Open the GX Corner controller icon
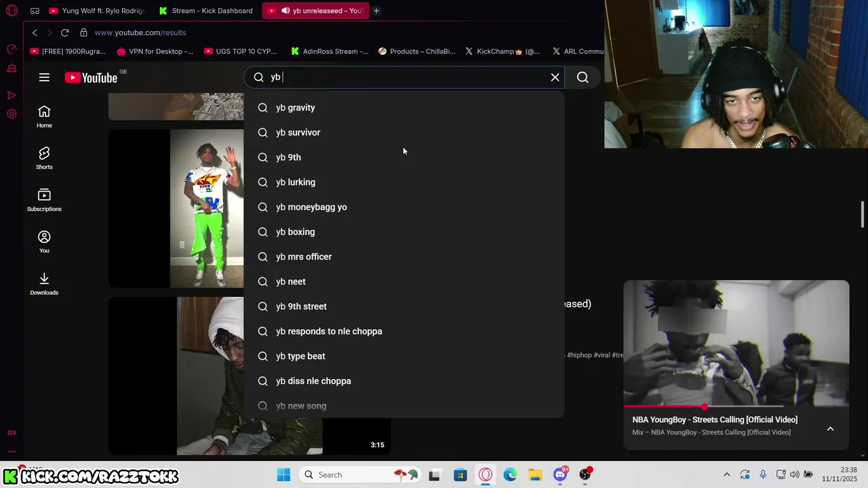Screen dimensions: 868x488 coord(35,11)
